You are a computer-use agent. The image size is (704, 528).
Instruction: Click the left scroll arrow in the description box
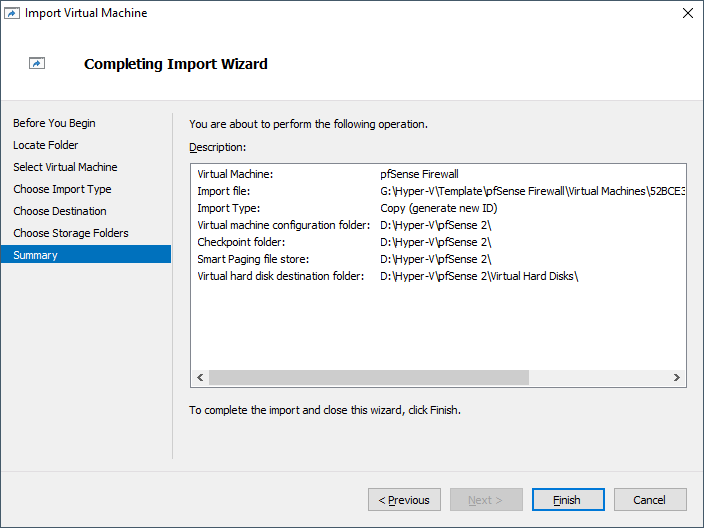point(200,378)
